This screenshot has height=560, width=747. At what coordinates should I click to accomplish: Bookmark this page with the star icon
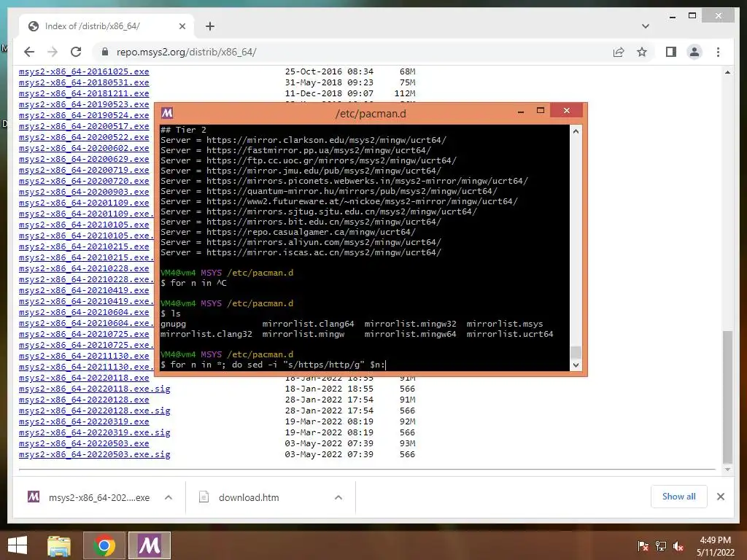coord(642,52)
